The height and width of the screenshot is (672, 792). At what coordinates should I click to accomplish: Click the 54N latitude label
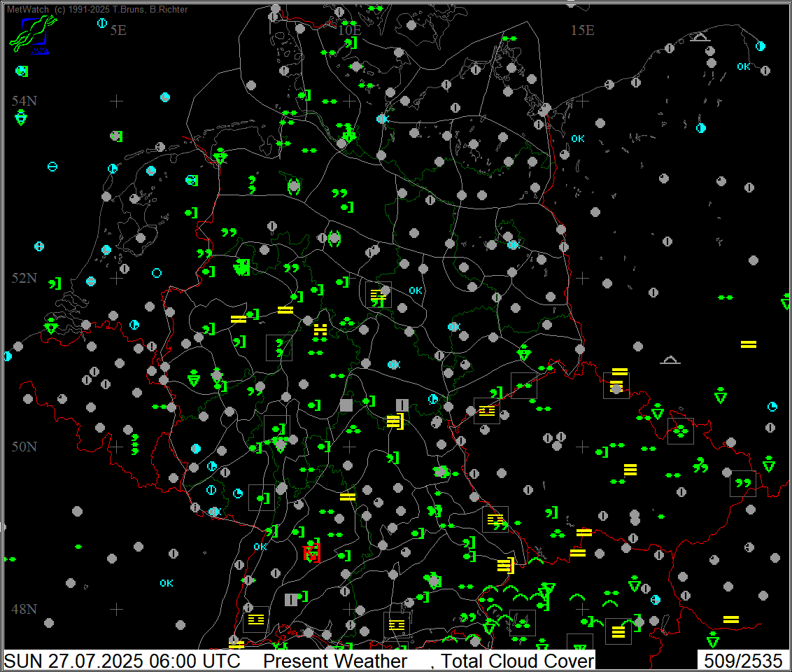24,101
